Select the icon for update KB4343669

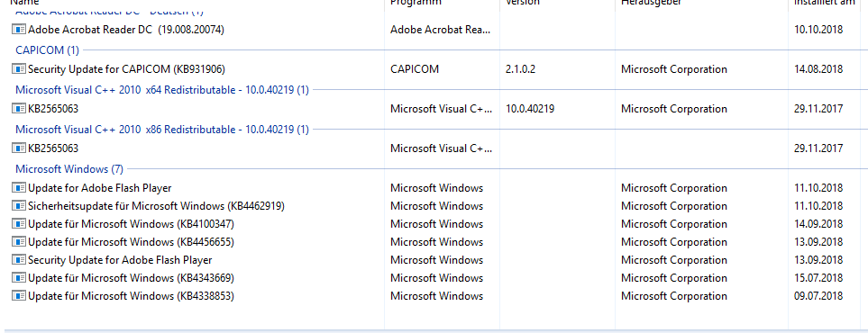[x=19, y=278]
